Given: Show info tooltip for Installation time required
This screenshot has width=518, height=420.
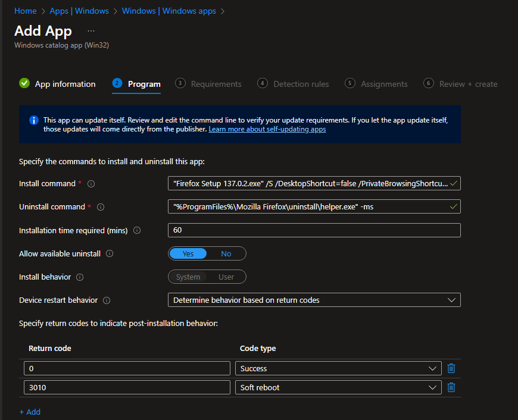Looking at the screenshot, I should 137,230.
